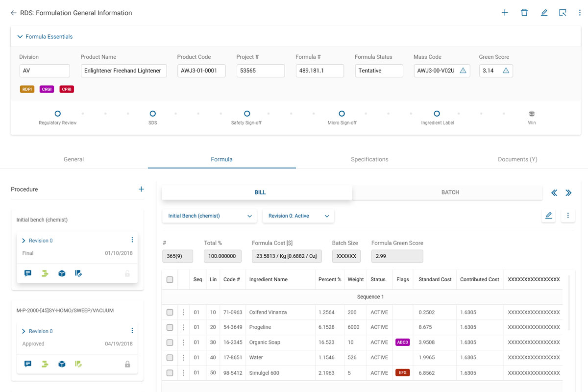Open package cube icon on M-P-2000 card

62,364
